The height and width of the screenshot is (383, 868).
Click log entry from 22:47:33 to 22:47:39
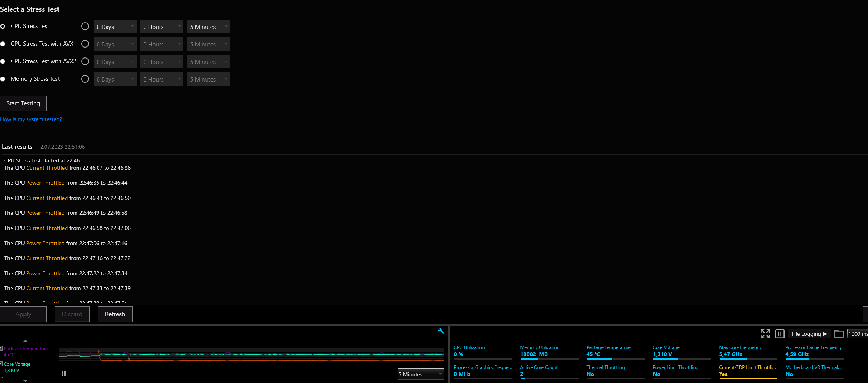pos(67,288)
